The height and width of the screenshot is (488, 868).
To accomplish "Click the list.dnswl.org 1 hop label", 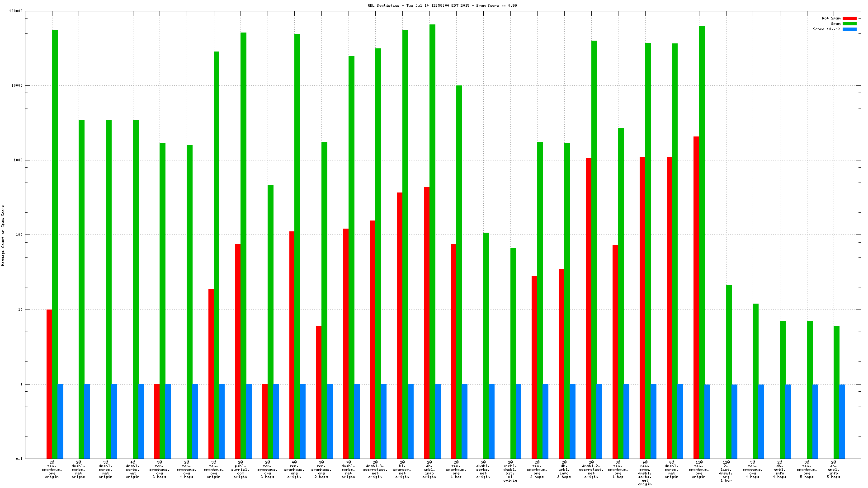I will point(726,471).
